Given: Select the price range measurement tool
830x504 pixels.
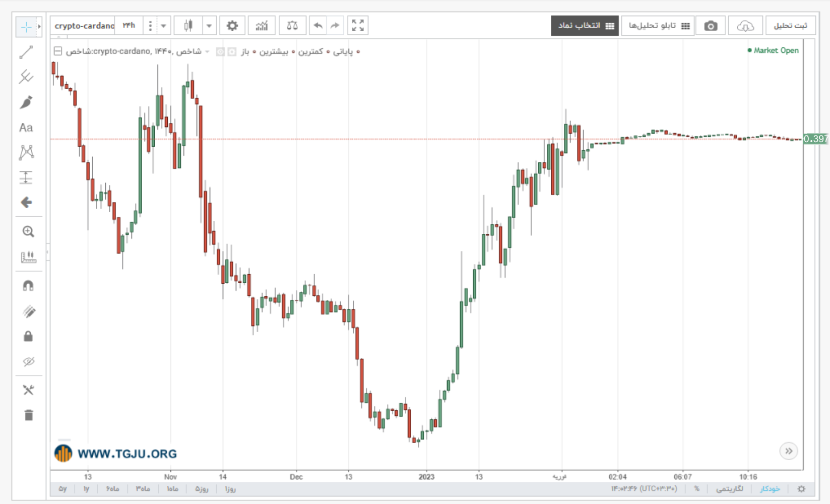Looking at the screenshot, I should pyautogui.click(x=26, y=177).
